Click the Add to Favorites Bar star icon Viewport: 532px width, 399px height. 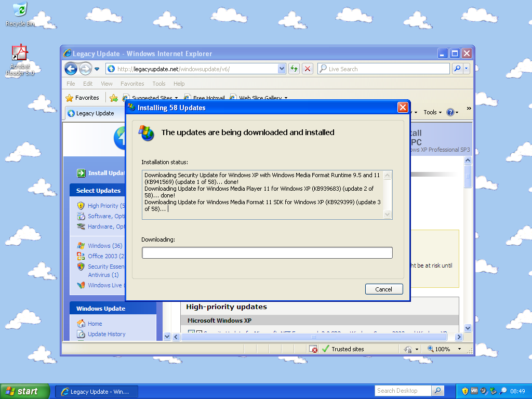pos(114,98)
